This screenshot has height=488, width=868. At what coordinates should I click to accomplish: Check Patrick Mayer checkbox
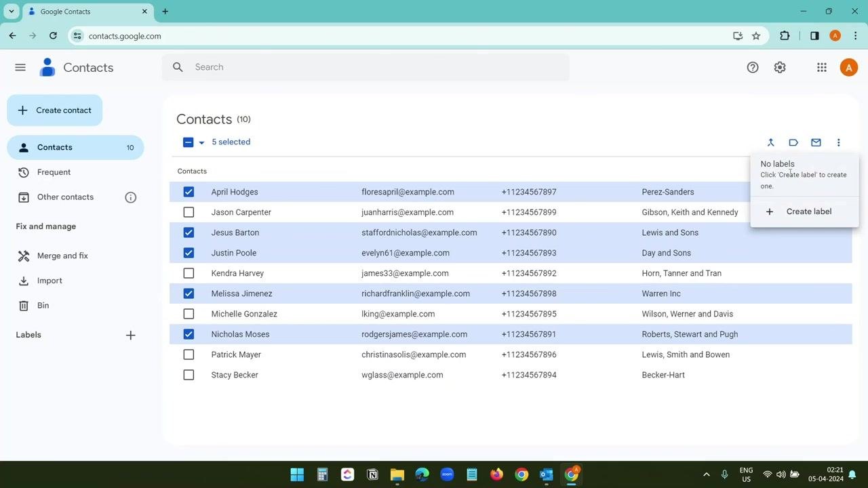(x=189, y=354)
